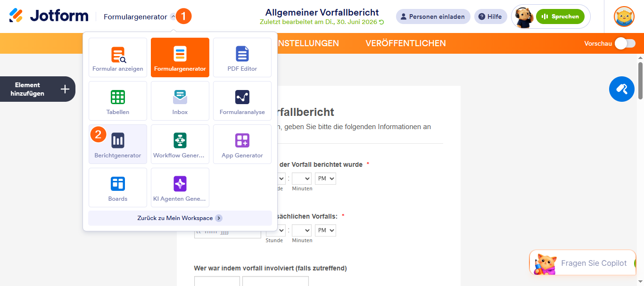Click Zurück zu Mein Workspace
The width and height of the screenshot is (644, 286).
click(180, 218)
